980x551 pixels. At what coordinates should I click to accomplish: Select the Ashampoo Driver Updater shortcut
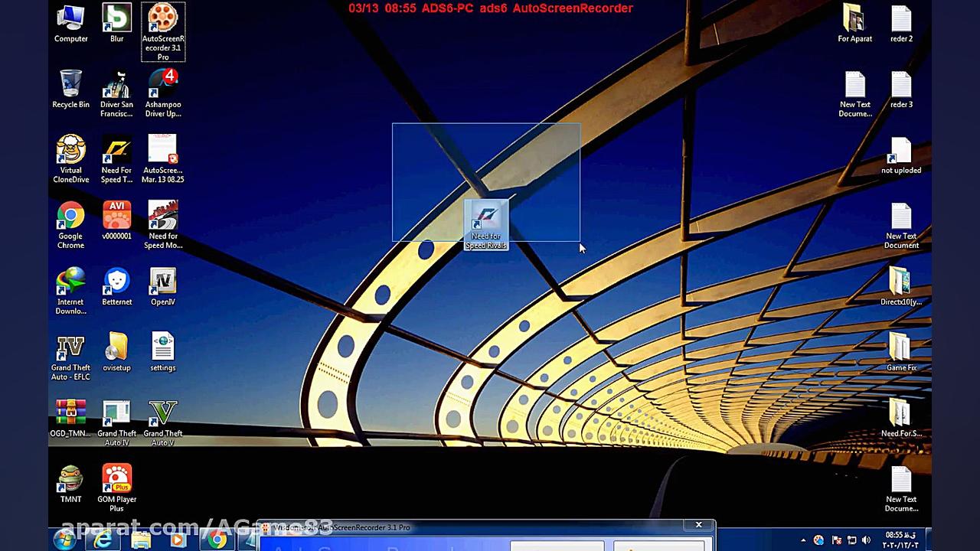[163, 93]
